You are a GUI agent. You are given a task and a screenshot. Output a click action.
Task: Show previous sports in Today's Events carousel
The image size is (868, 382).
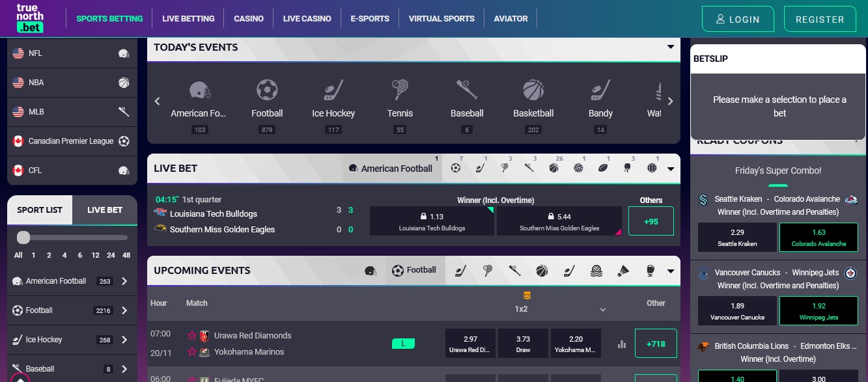[x=157, y=101]
